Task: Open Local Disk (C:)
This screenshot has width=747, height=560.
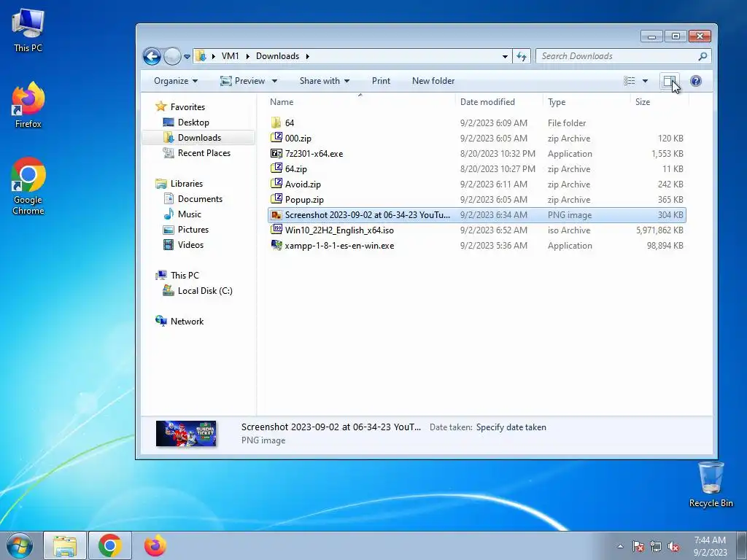Action: (205, 290)
